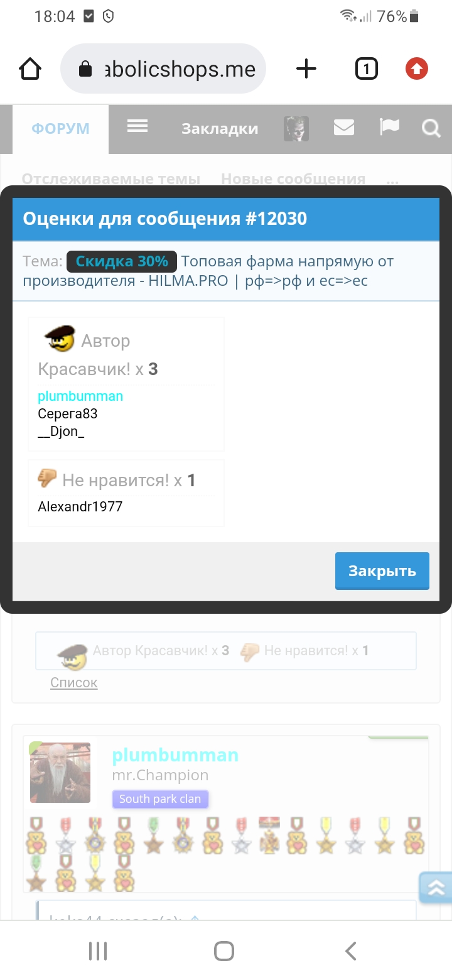Open plumbumman profile in ratings list
452x980 pixels.
point(80,396)
